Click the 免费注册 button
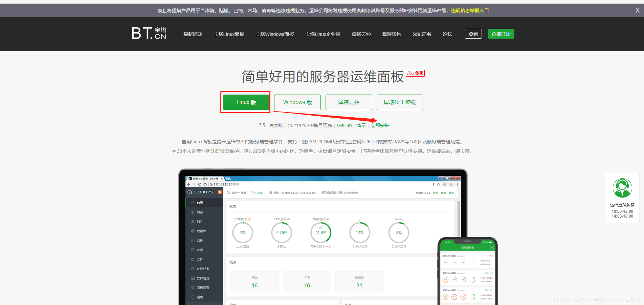644x305 pixels. coord(501,34)
